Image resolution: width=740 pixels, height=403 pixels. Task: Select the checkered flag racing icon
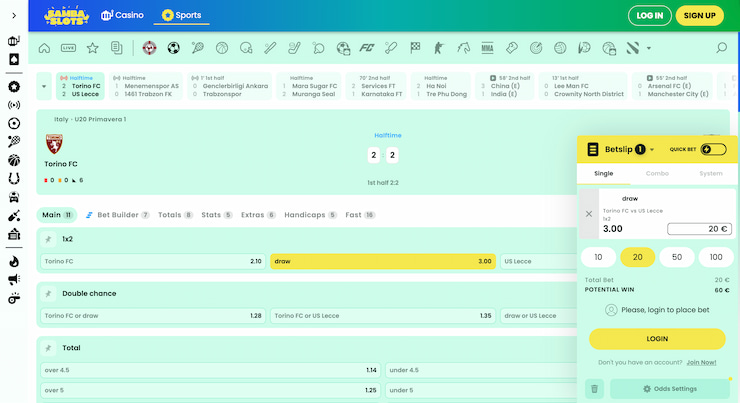(415, 48)
